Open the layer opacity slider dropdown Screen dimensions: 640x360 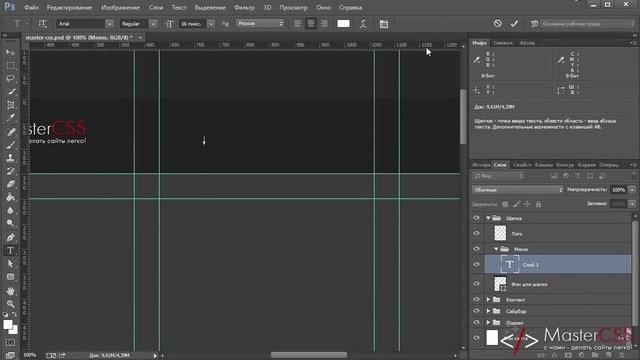632,190
